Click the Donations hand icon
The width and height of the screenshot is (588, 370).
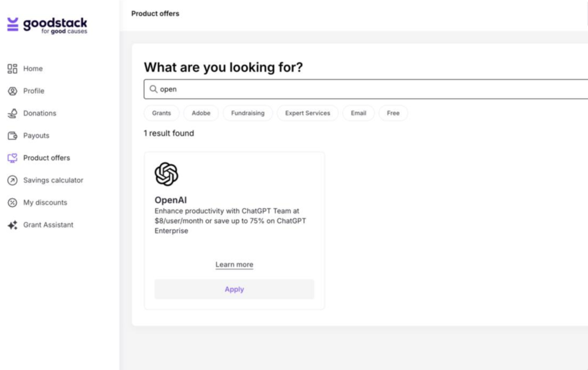[13, 113]
